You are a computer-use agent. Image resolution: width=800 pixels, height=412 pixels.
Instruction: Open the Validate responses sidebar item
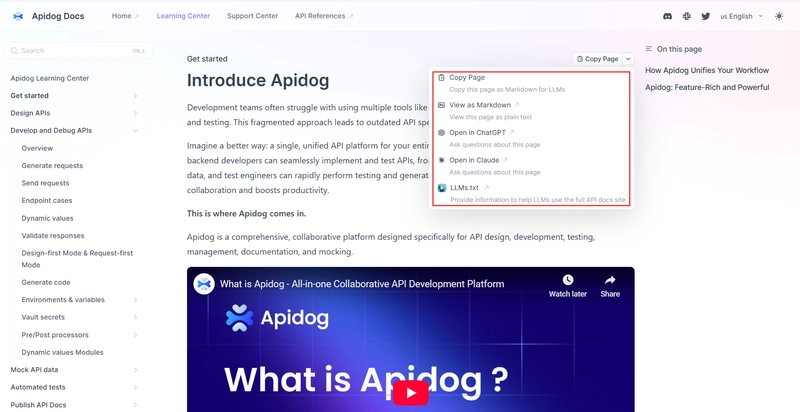click(x=53, y=235)
